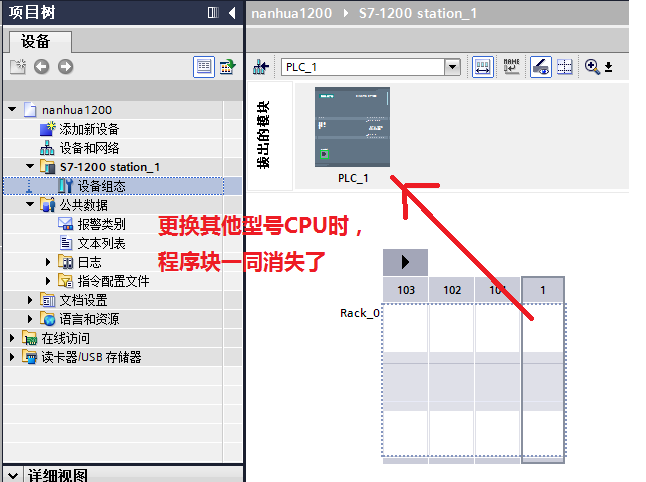Click the download arrow icon next to zoom

609,67
